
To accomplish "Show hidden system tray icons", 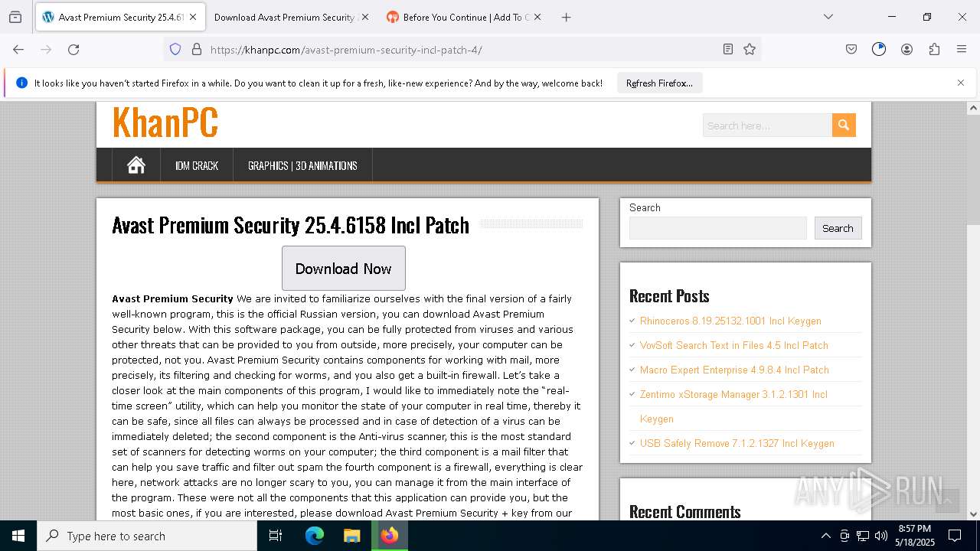I will [x=825, y=536].
